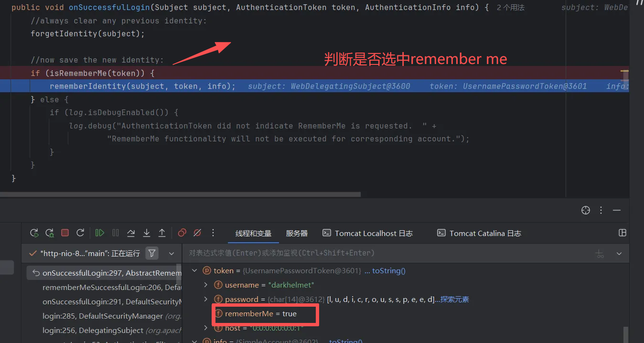This screenshot has height=343, width=644.
Task: Click the Step Out arrow icon
Action: (x=162, y=233)
